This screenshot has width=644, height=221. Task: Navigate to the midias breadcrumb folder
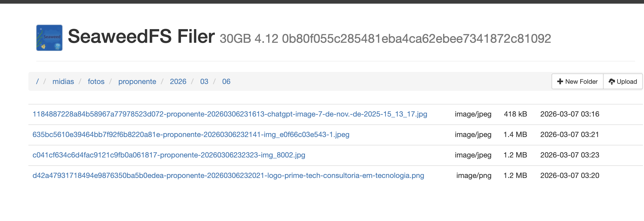click(x=63, y=82)
